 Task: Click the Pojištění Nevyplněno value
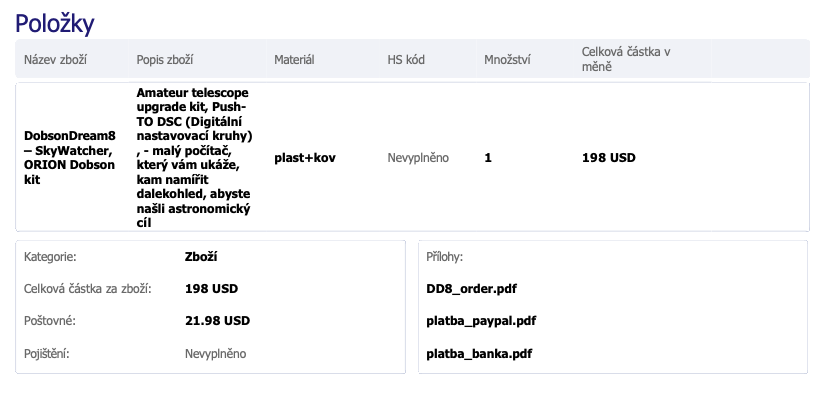215,354
